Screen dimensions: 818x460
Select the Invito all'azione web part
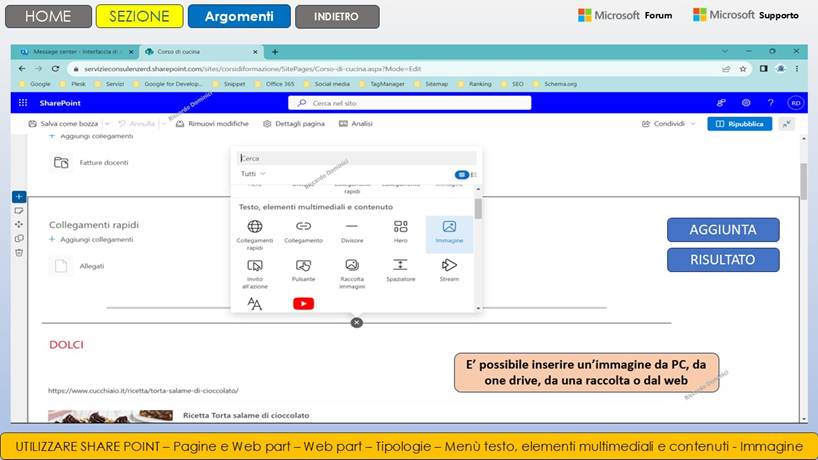point(255,274)
